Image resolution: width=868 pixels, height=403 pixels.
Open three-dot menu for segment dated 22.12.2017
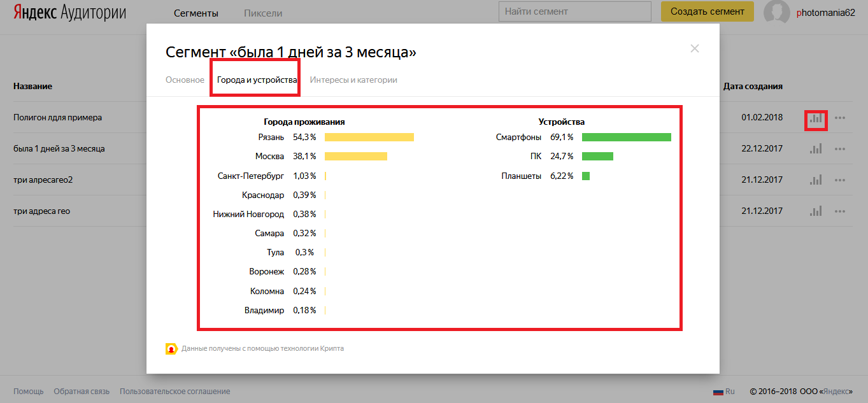(840, 149)
